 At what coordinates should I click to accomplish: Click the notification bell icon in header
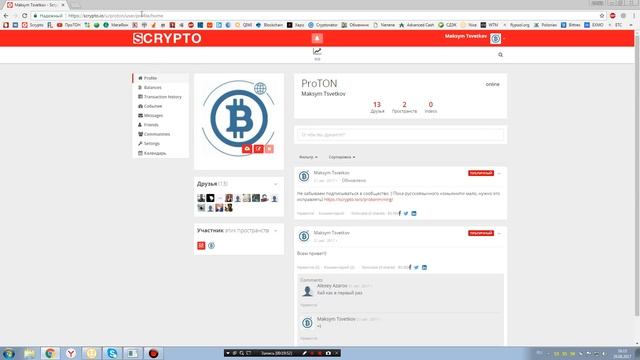pyautogui.click(x=317, y=38)
